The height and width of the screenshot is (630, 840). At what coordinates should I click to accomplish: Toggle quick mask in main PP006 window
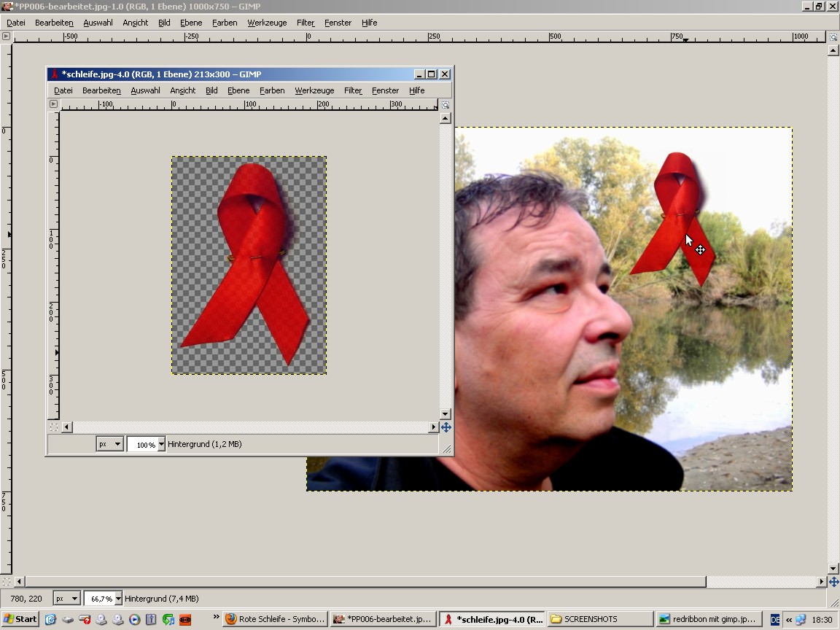click(7, 582)
